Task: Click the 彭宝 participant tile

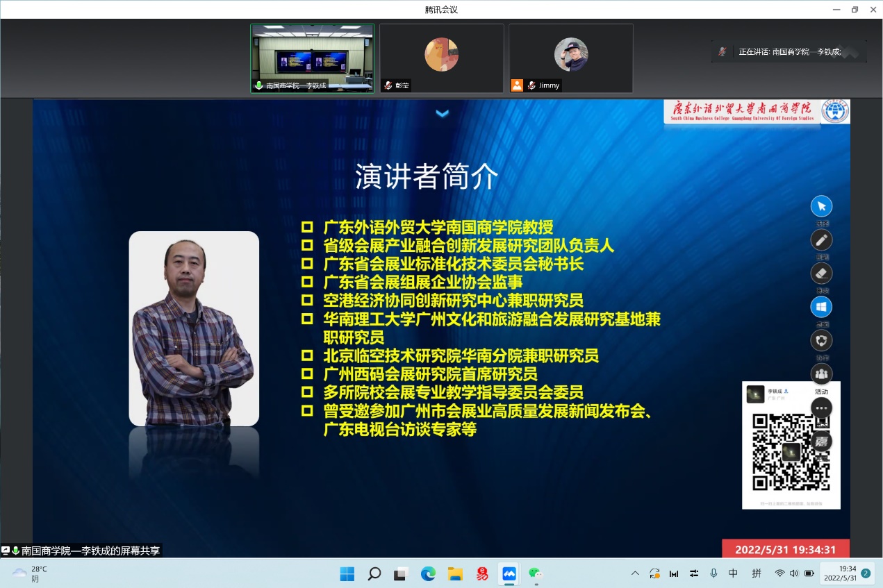Action: point(441,58)
